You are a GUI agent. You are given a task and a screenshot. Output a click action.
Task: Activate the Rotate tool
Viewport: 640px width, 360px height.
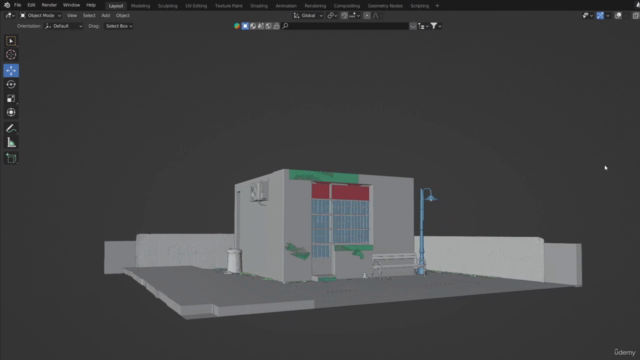click(x=11, y=84)
